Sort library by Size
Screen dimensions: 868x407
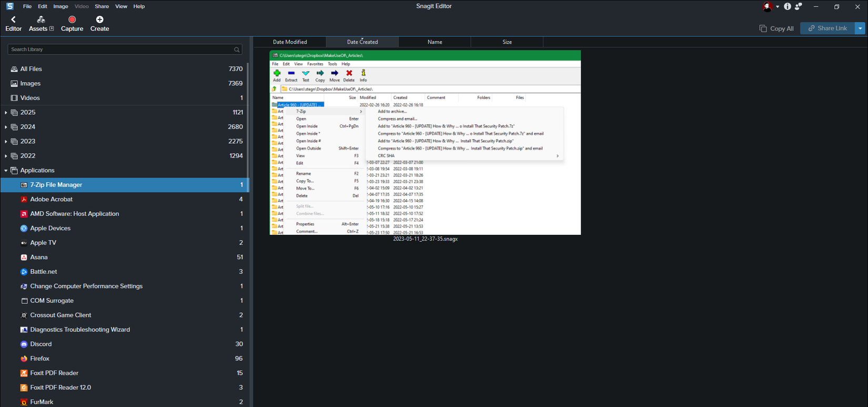(x=507, y=42)
